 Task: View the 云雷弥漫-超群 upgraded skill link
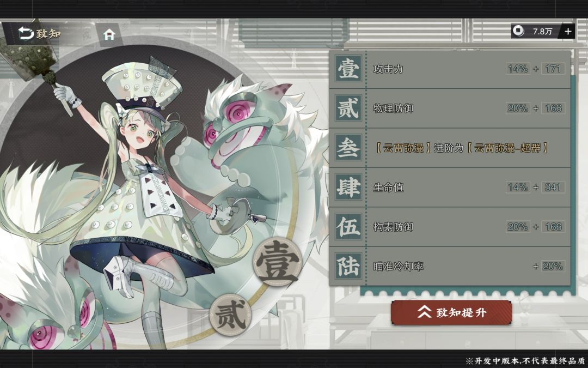(x=507, y=148)
